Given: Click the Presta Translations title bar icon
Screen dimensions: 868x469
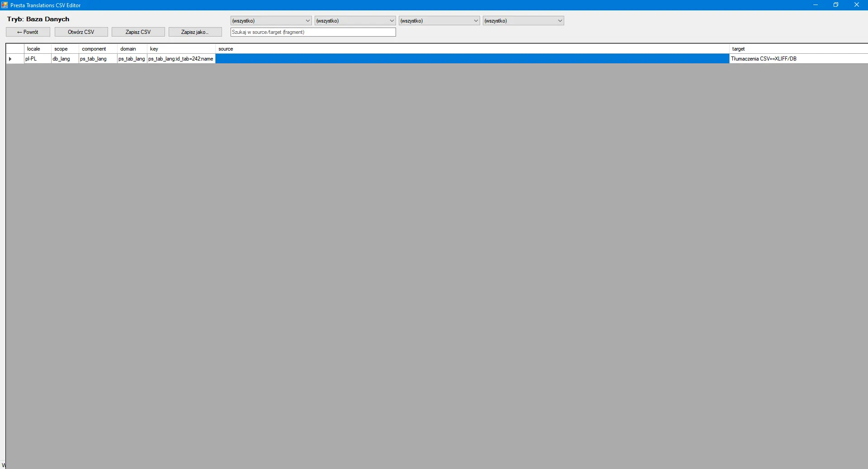Looking at the screenshot, I should click(4, 5).
